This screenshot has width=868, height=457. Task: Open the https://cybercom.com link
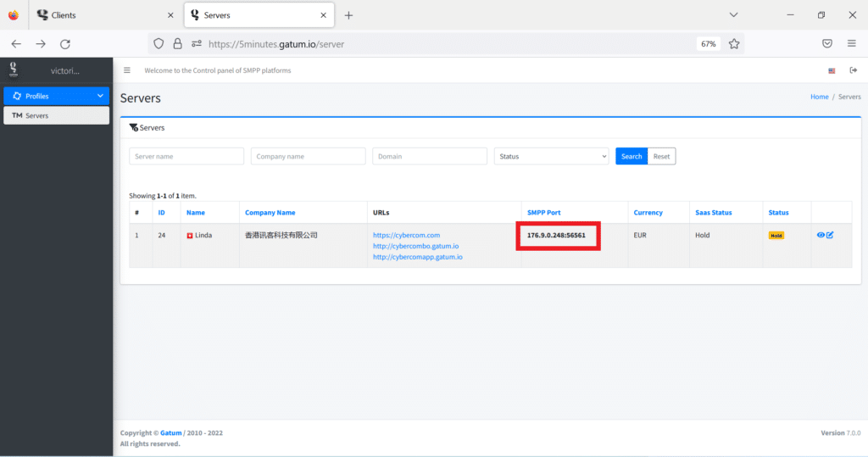coord(406,235)
